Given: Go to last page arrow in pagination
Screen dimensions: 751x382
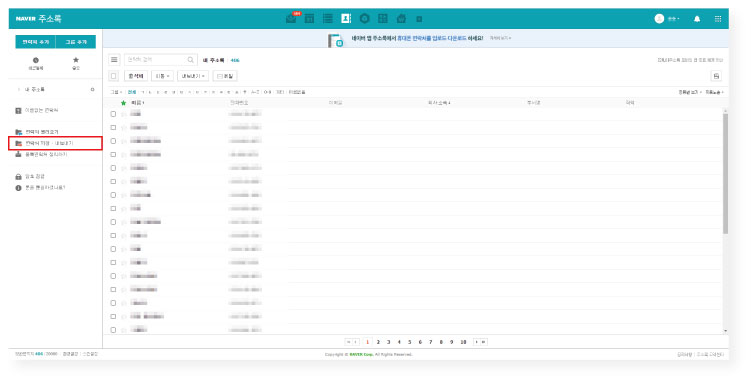Looking at the screenshot, I should click(x=484, y=342).
